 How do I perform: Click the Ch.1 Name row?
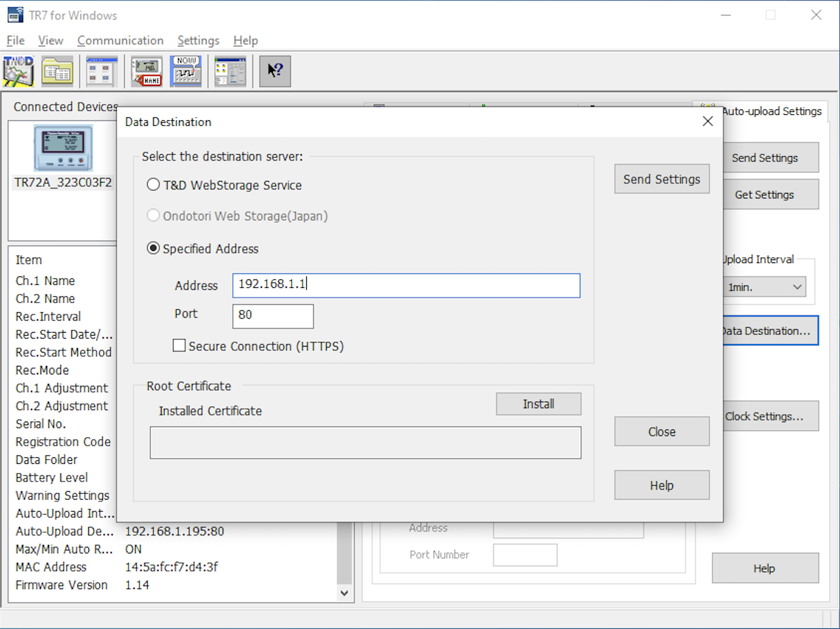[45, 281]
